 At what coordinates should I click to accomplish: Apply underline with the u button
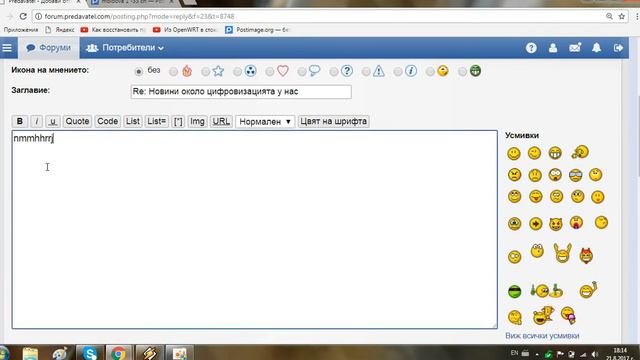tap(52, 121)
